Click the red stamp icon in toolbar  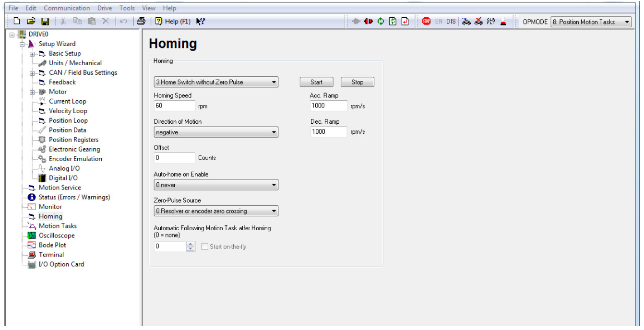click(503, 22)
